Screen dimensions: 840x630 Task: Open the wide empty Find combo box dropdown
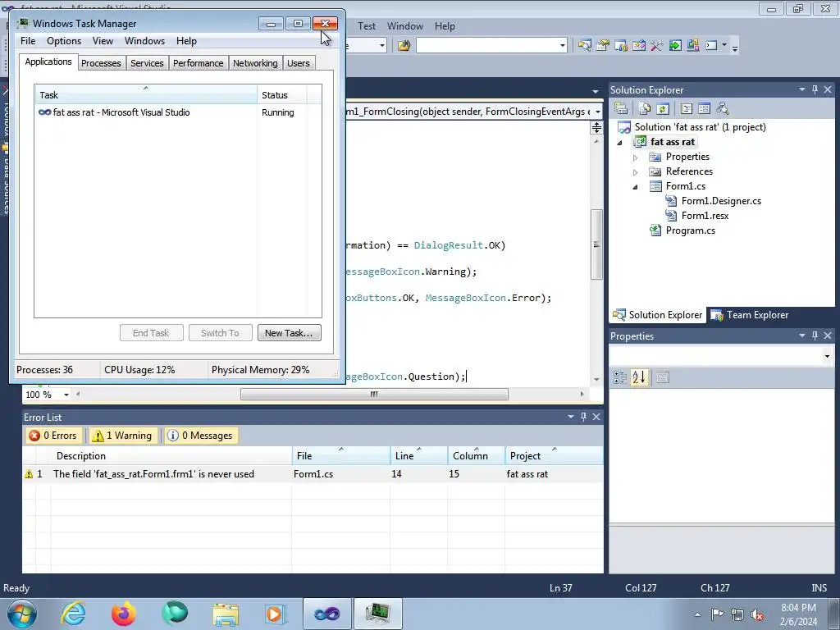coord(563,46)
